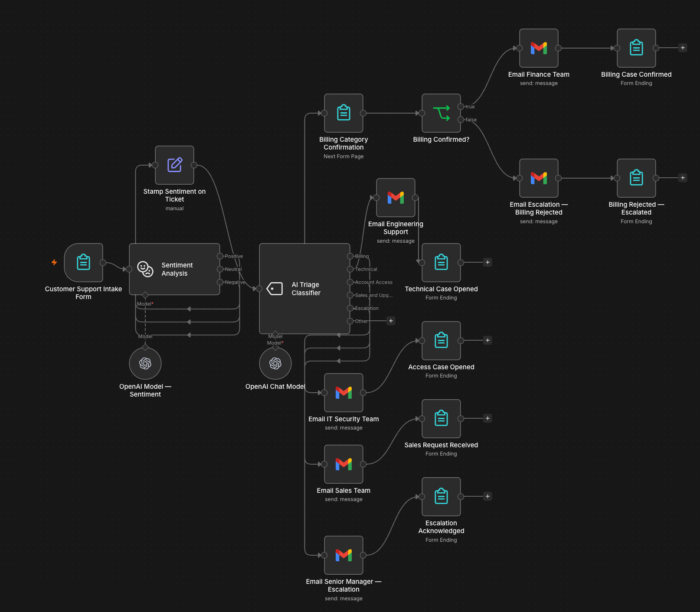Click the Billing output connector

click(x=350, y=256)
